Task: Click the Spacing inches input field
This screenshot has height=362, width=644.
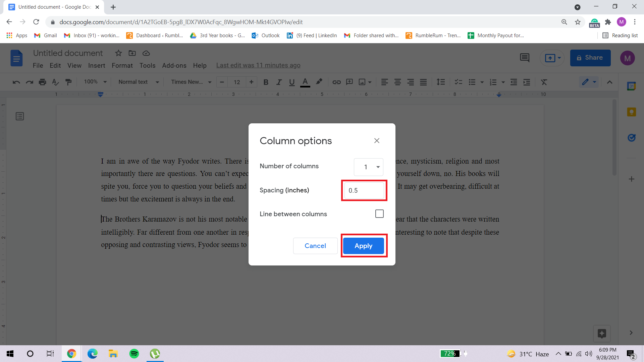Action: tap(364, 190)
